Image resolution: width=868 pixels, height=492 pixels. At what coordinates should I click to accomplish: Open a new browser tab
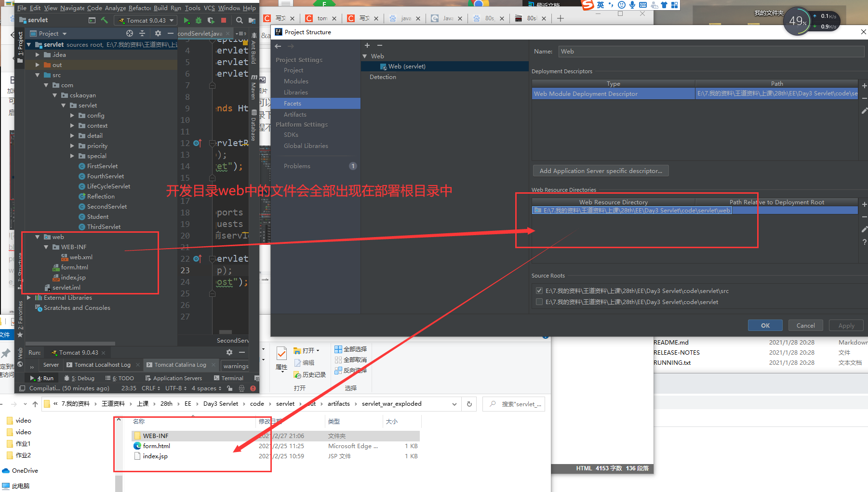560,18
